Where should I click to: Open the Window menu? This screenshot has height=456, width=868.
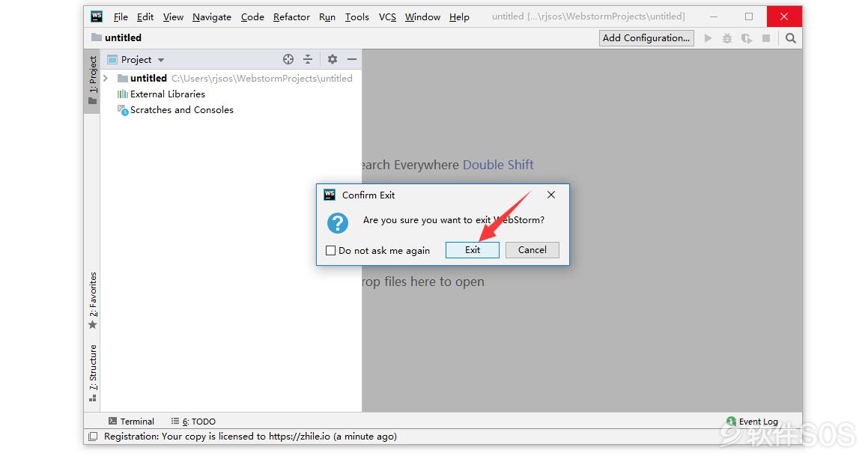422,17
